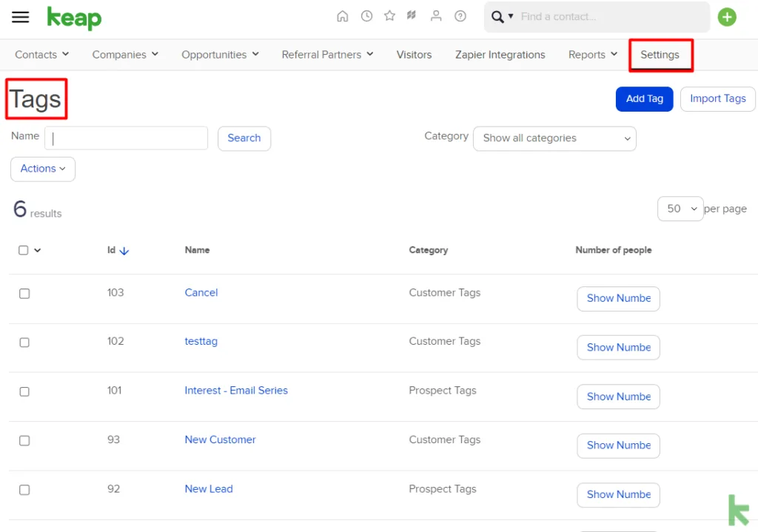Open the New Lead tag link

tap(209, 489)
